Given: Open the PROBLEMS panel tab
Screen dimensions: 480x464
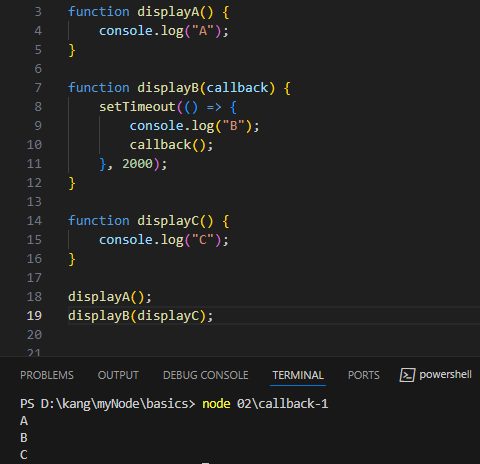Looking at the screenshot, I should [47, 375].
